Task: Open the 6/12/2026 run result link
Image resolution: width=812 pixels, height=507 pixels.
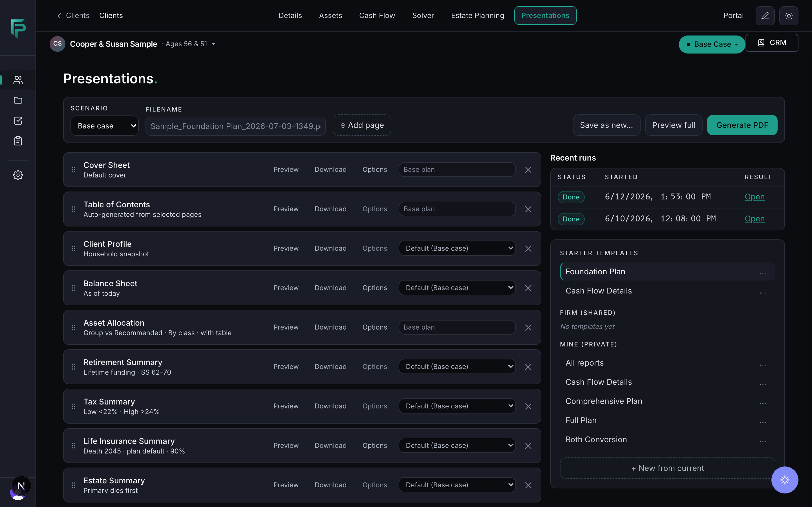Action: pos(754,197)
